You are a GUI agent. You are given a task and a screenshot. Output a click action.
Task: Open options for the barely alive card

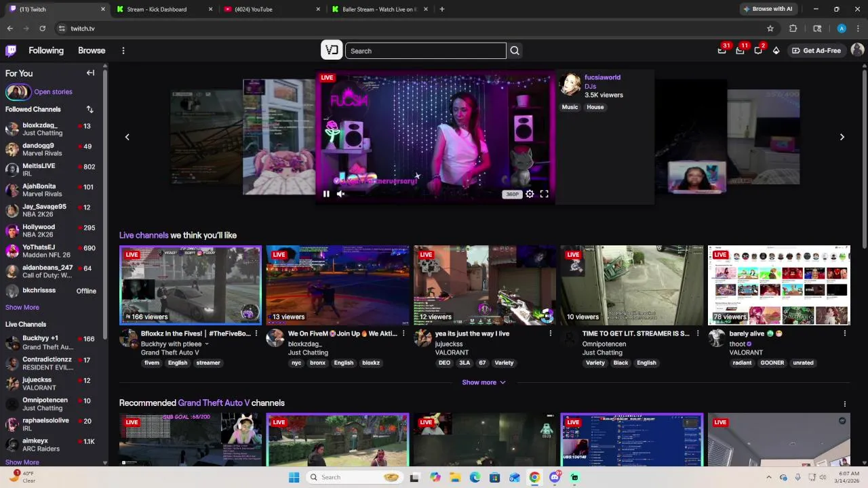click(x=845, y=333)
